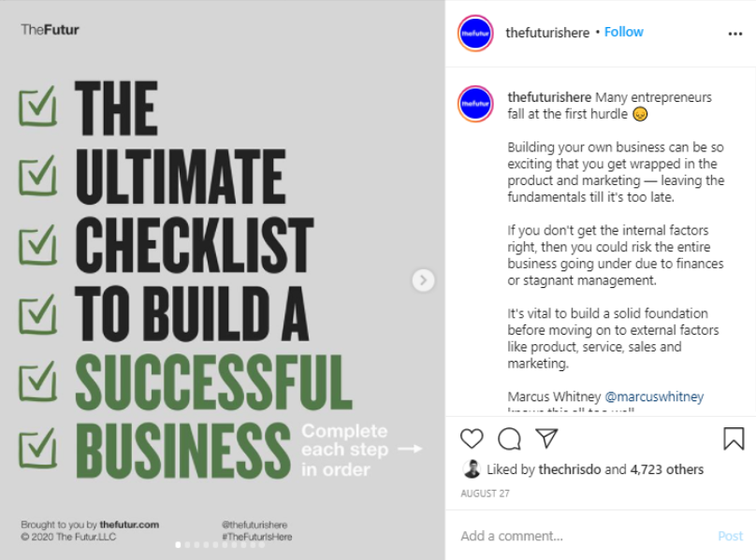Like the post with the heart icon
The height and width of the screenshot is (560, 756).
472,438
